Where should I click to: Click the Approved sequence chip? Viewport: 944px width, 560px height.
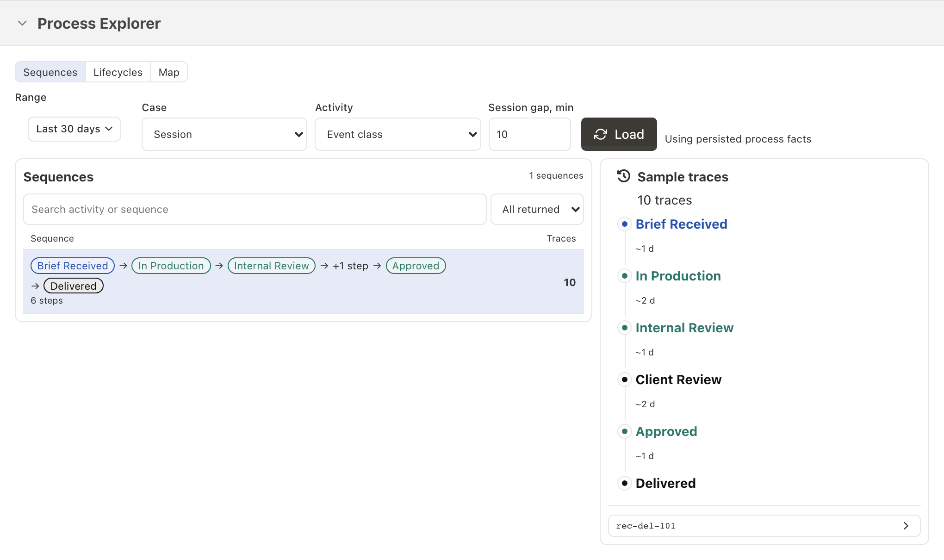416,266
